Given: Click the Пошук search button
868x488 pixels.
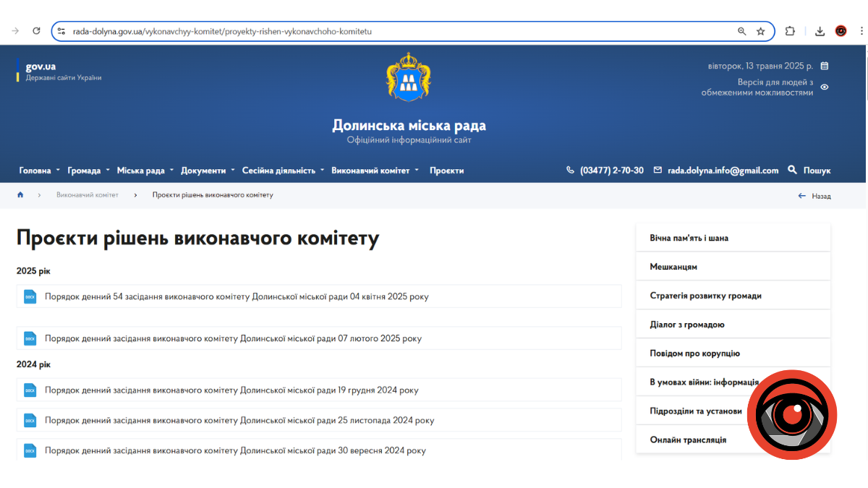Looking at the screenshot, I should pyautogui.click(x=809, y=171).
